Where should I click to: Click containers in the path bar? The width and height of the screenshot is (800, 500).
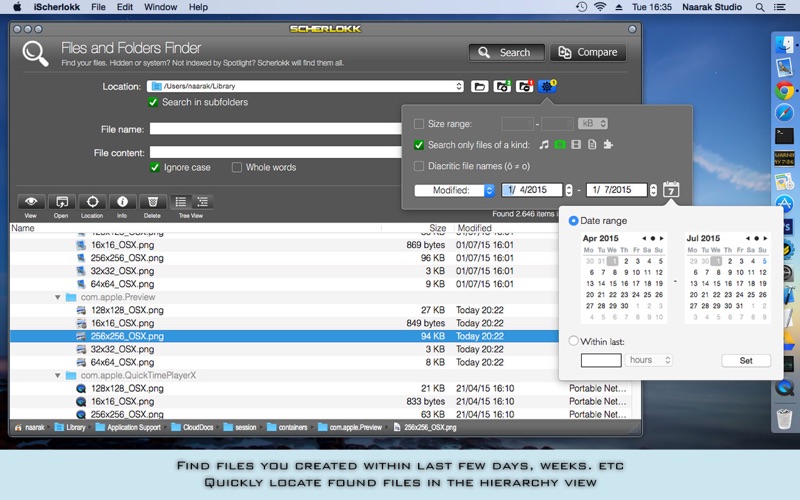tap(287, 428)
